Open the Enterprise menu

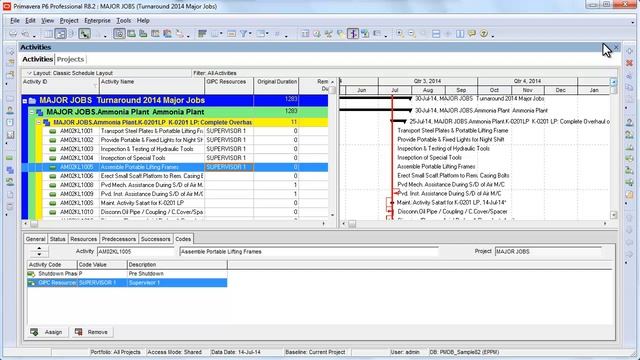click(x=97, y=20)
